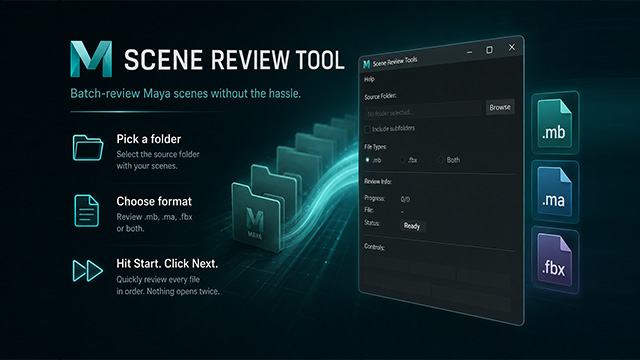Click 'Batch-review Maya scenes without the hassle.'
The image size is (640, 360).
185,93
